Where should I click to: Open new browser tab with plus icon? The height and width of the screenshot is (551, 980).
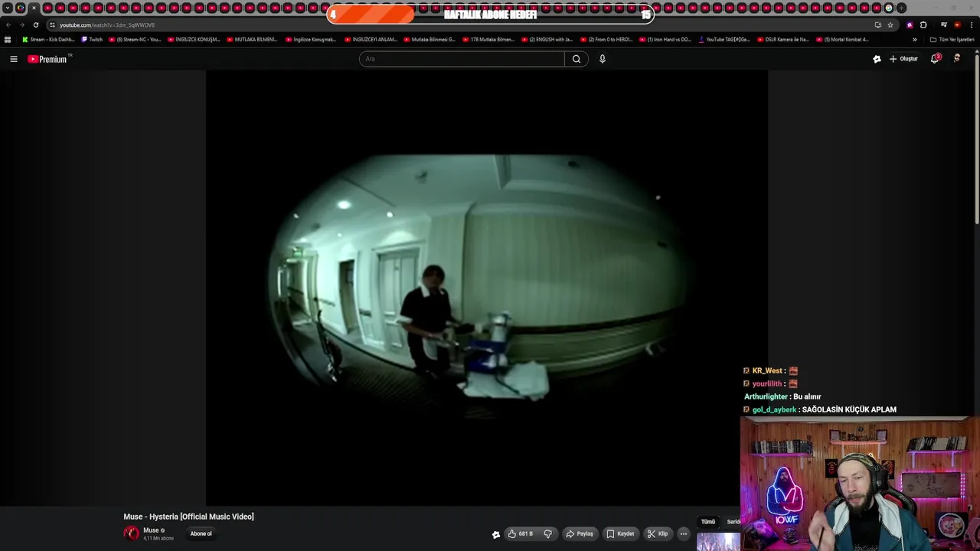click(x=901, y=8)
